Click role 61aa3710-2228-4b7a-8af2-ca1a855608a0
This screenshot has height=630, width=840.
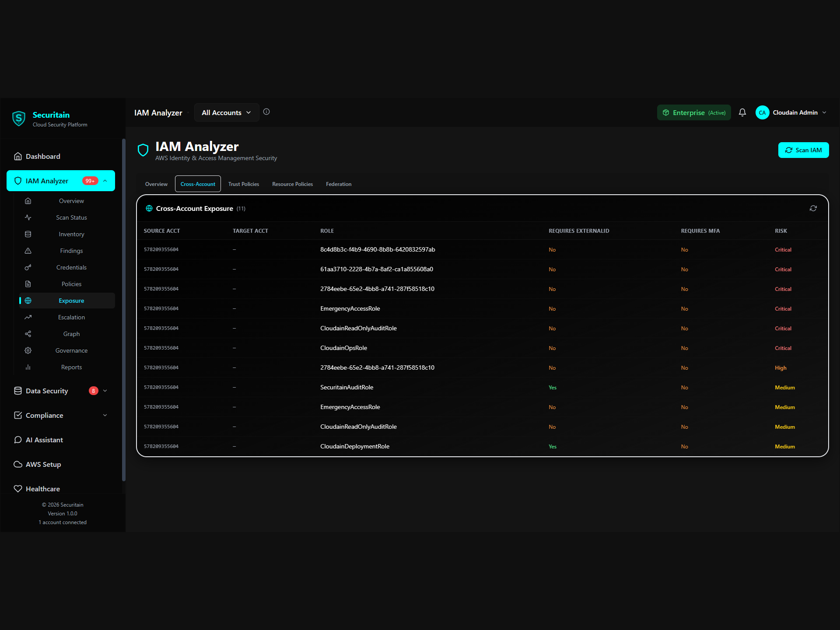pos(377,269)
